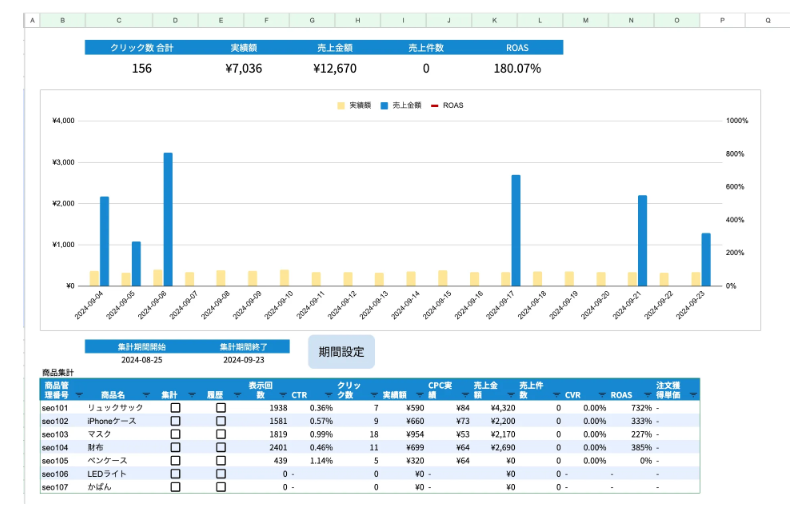
Task: Click the tall blue bar for 2024-09-06
Action: coord(168,219)
